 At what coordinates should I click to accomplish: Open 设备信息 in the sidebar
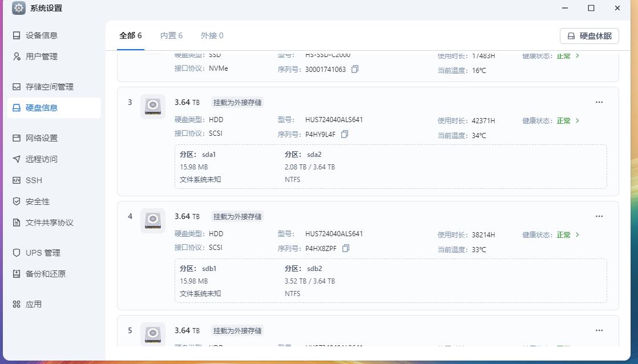tap(54, 35)
